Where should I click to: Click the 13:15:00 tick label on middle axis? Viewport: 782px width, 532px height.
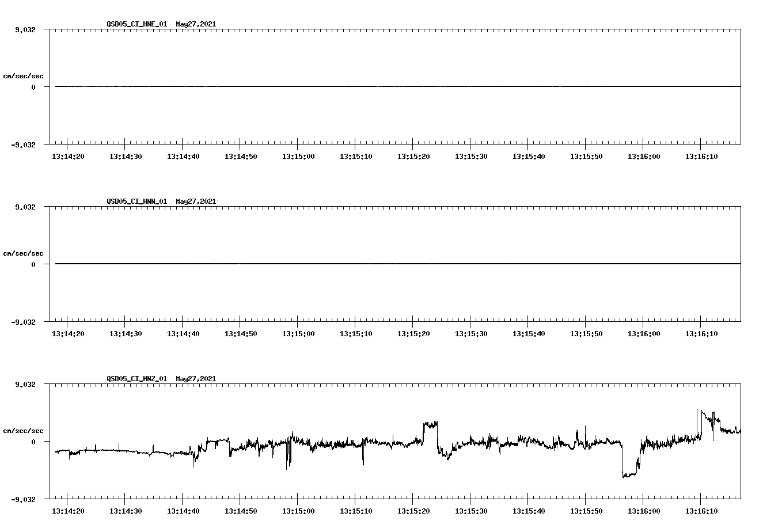[x=299, y=333]
